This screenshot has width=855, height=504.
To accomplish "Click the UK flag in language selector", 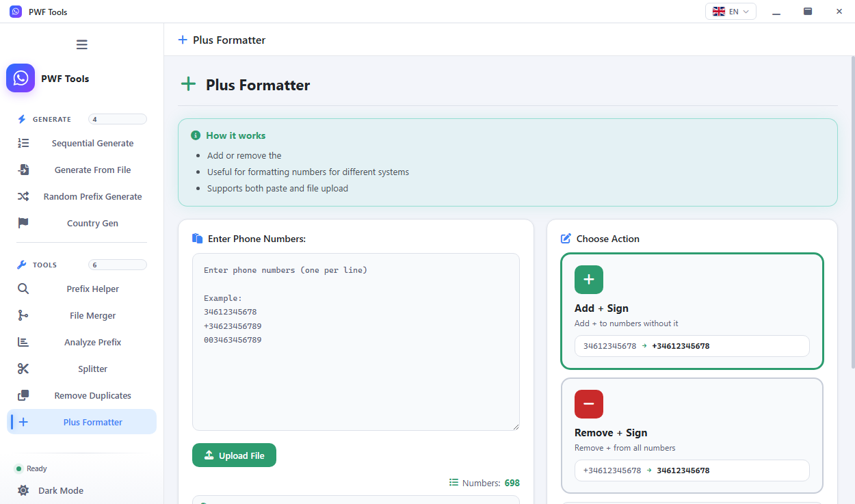I will coord(718,12).
